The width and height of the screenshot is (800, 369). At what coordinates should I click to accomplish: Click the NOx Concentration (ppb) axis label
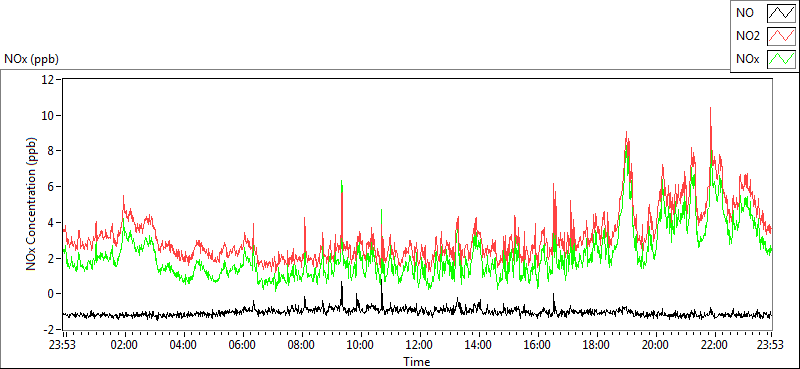pos(32,204)
